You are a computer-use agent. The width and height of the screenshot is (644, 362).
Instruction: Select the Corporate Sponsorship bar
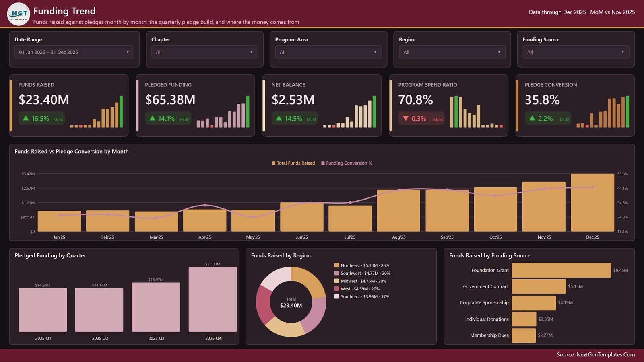(534, 302)
